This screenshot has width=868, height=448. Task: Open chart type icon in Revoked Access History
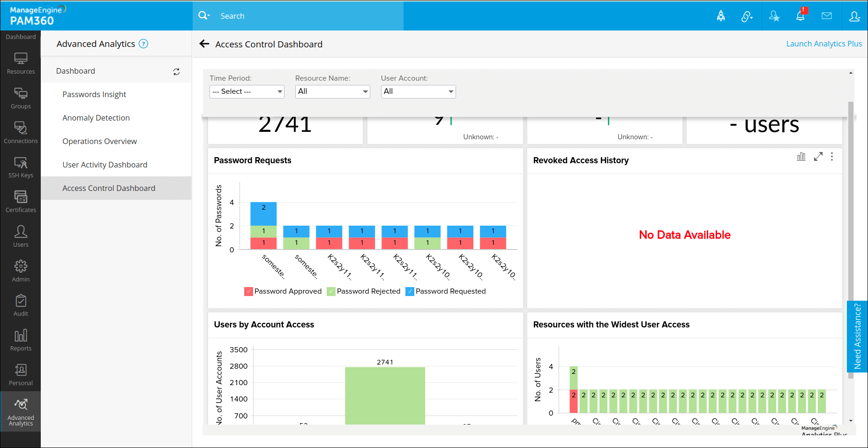tap(801, 157)
